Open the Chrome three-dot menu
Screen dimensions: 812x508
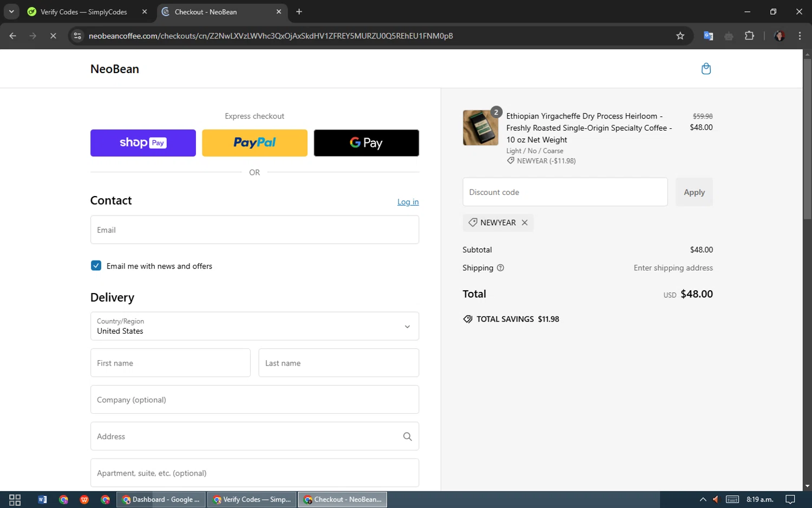pos(800,36)
